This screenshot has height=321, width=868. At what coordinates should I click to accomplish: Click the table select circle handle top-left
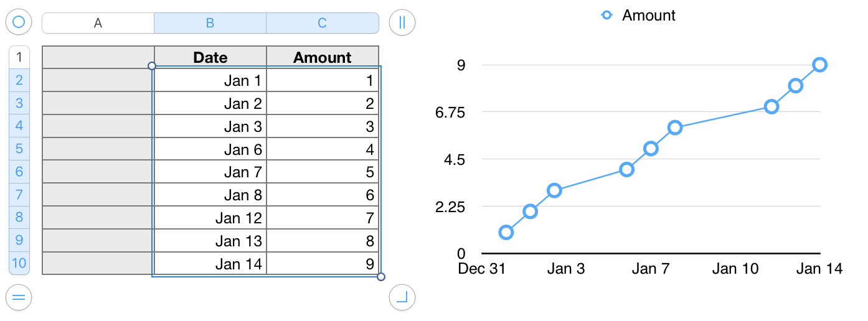tap(19, 22)
